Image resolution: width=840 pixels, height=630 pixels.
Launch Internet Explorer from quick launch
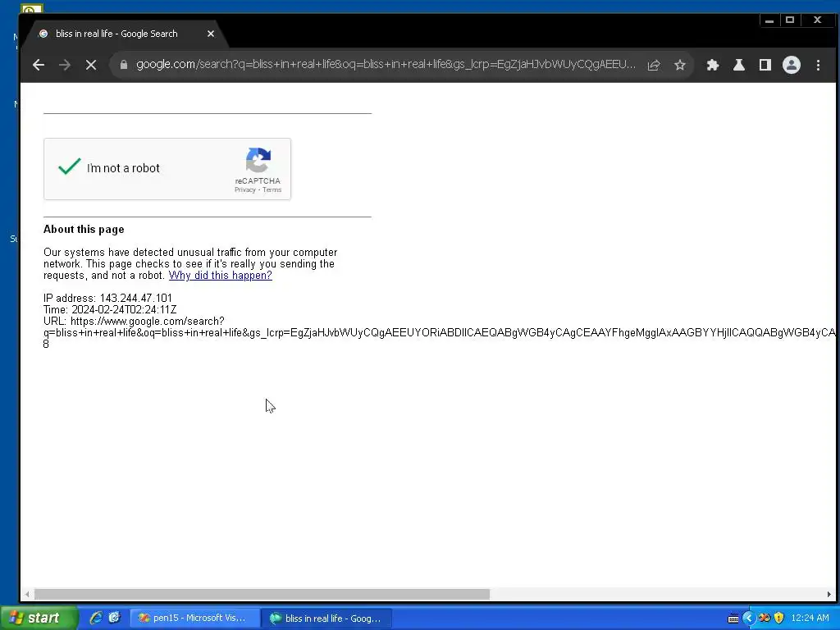[96, 619]
